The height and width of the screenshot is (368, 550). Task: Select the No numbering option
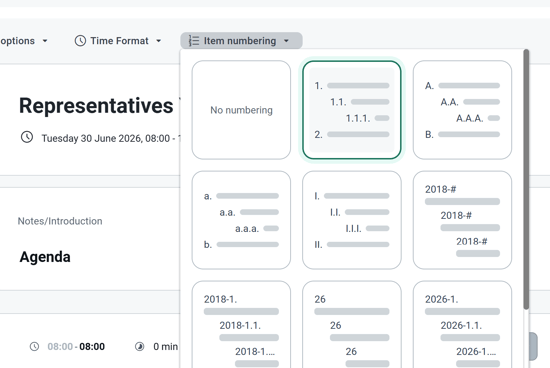point(241,110)
